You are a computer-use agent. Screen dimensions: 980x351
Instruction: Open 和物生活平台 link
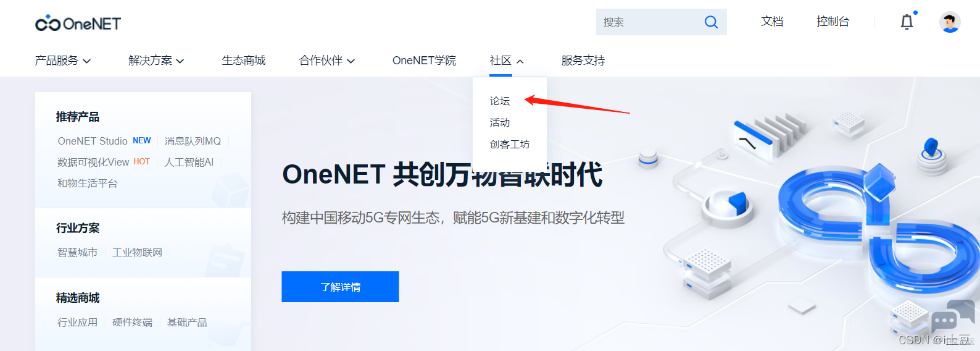point(88,183)
